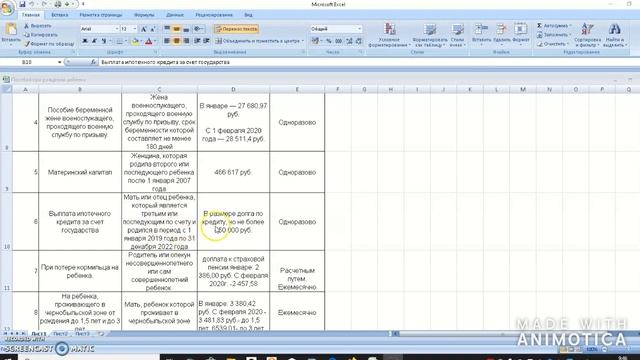This screenshot has width=640, height=360.
Task: Open the Office button menu
Action: coord(7,8)
